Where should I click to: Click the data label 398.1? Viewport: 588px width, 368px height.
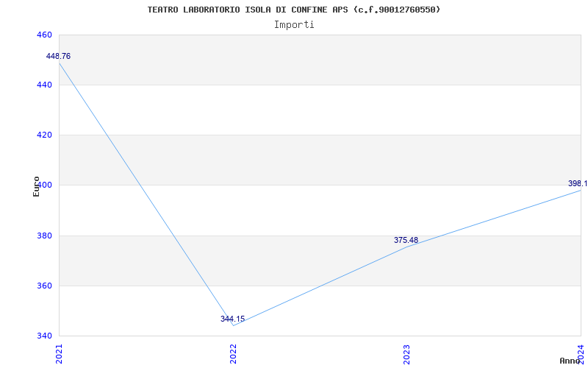[578, 183]
